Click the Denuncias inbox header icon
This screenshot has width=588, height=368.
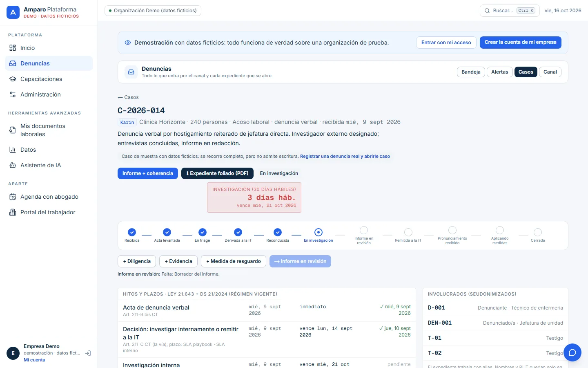131,72
